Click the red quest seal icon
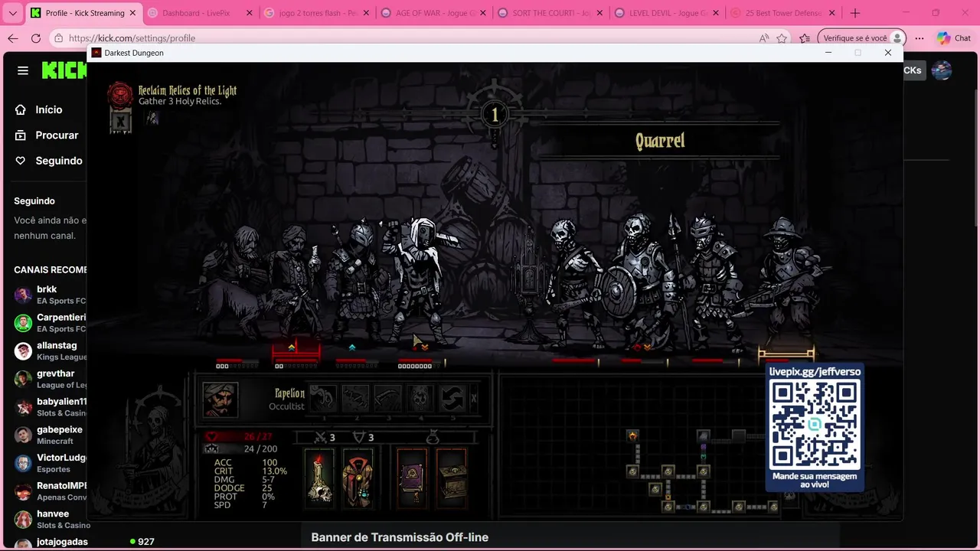 click(119, 95)
